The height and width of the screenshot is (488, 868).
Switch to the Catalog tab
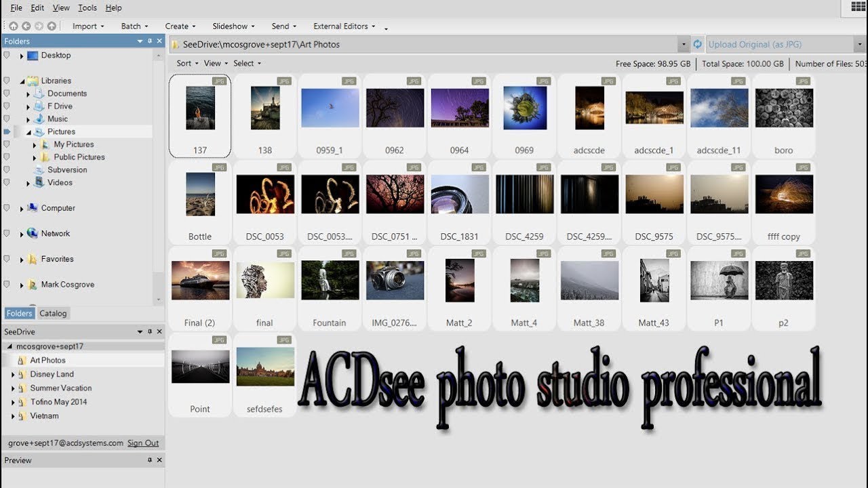tap(53, 313)
